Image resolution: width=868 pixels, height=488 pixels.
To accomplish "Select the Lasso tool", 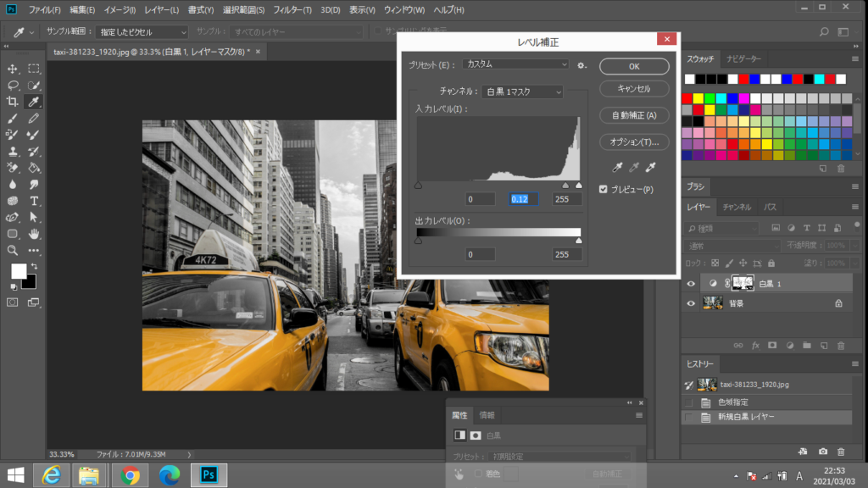I will (12, 86).
